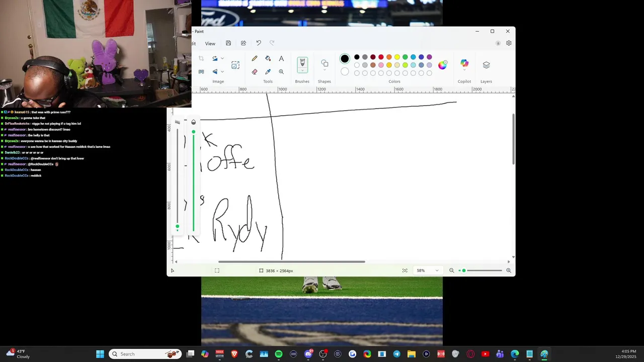
Task: Click the Crop image tool
Action: click(201, 58)
